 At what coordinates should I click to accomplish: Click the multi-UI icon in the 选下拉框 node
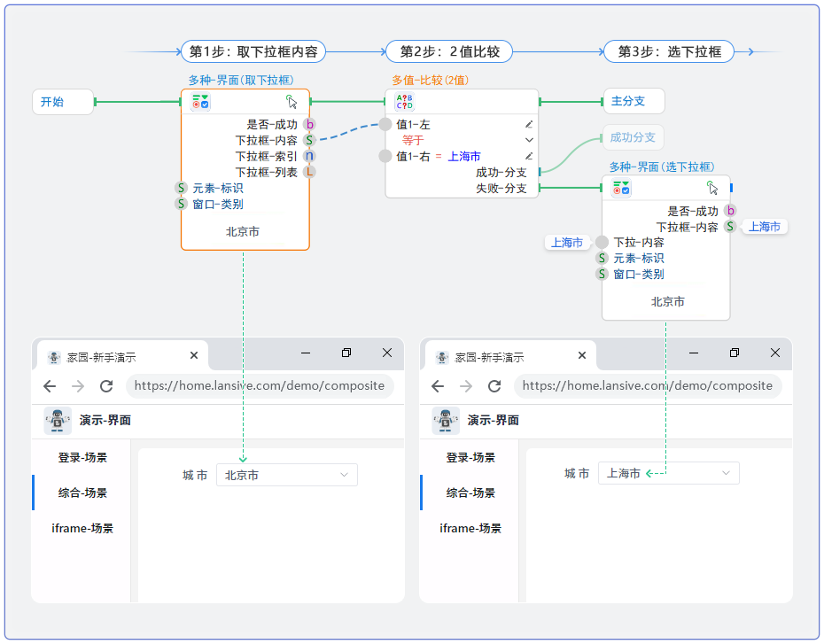pyautogui.click(x=621, y=188)
